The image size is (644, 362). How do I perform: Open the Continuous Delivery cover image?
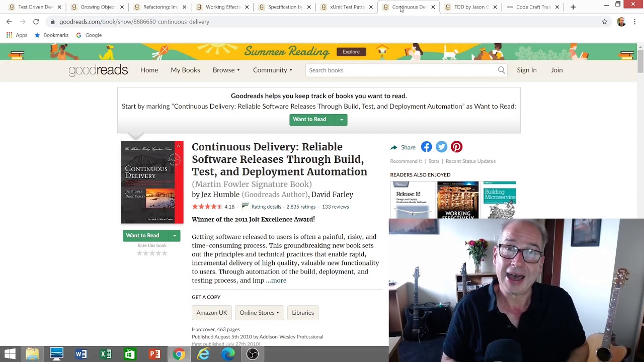[152, 183]
